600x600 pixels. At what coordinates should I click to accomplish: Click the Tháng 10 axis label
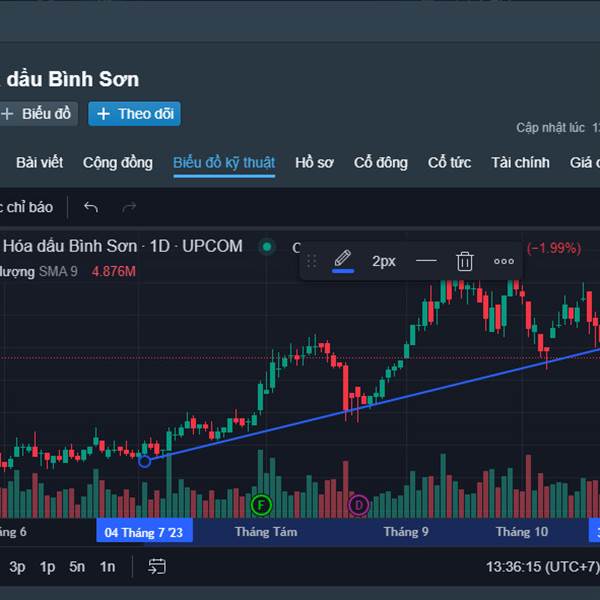[522, 532]
